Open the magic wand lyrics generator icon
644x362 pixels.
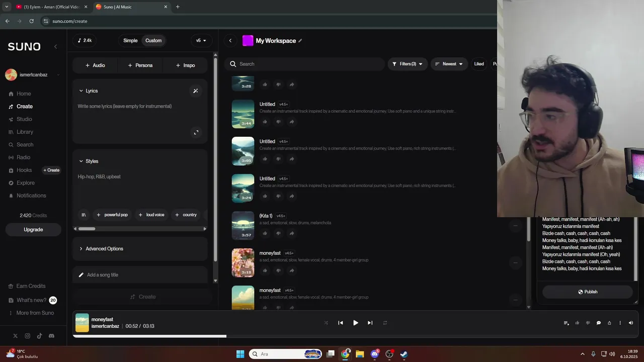pos(196,91)
